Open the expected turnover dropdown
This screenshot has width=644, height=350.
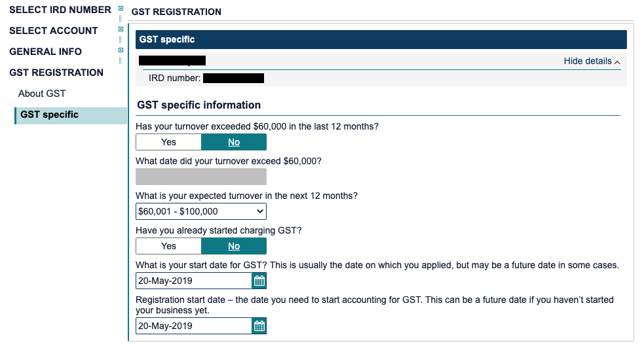click(201, 211)
